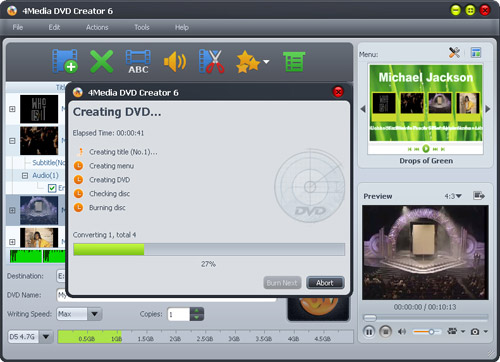The image size is (500, 362).
Task: Adjust the preview volume slider
Action: 427,332
